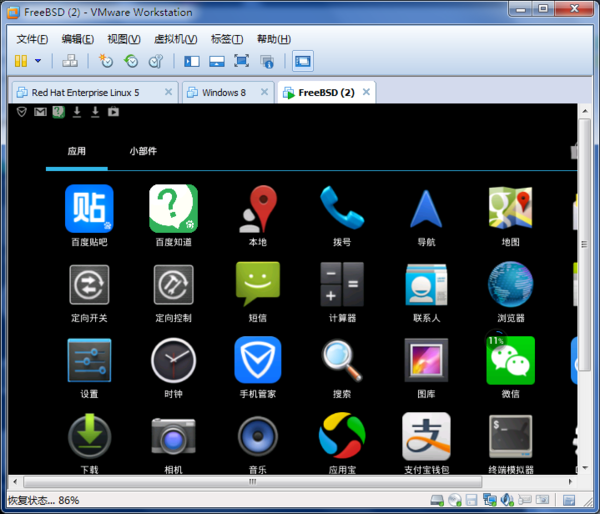
Task: Click the take snapshot toolbar icon
Action: (106, 61)
